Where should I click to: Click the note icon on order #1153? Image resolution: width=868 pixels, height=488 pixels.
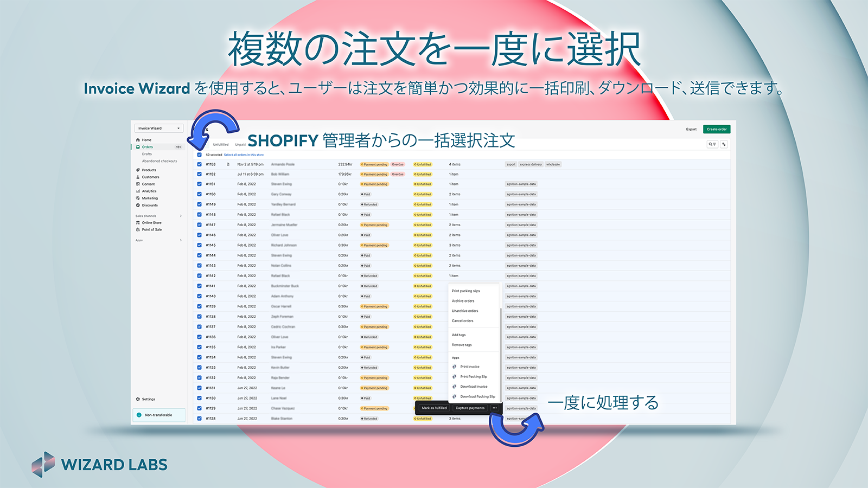[228, 164]
